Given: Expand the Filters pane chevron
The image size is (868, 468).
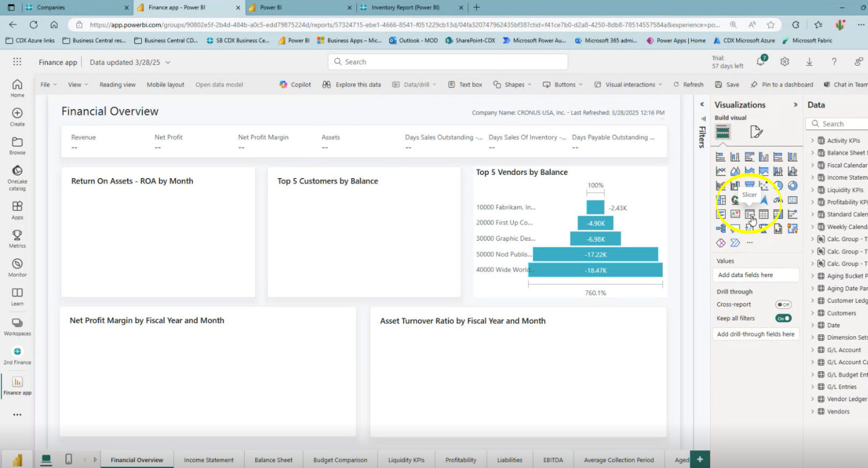Looking at the screenshot, I should [x=702, y=104].
